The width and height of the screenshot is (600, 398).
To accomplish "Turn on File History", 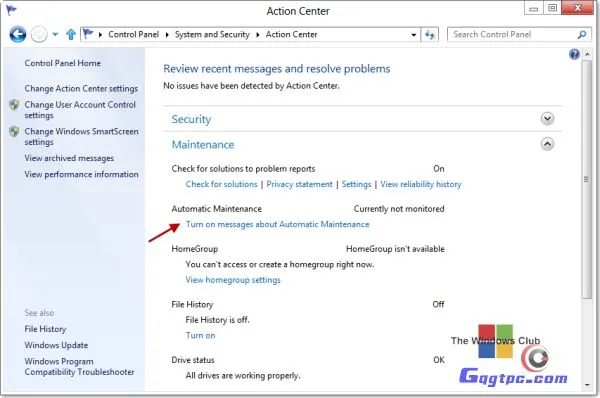I will pyautogui.click(x=201, y=335).
